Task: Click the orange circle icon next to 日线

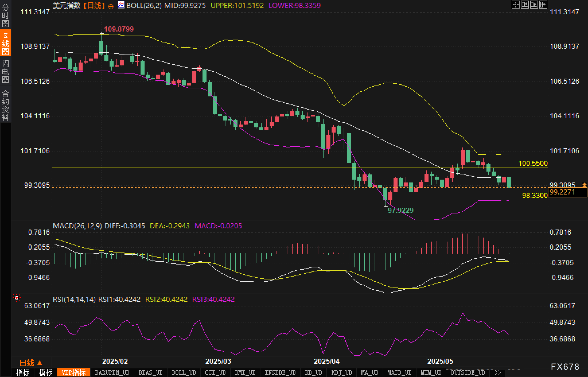Action: point(111,6)
